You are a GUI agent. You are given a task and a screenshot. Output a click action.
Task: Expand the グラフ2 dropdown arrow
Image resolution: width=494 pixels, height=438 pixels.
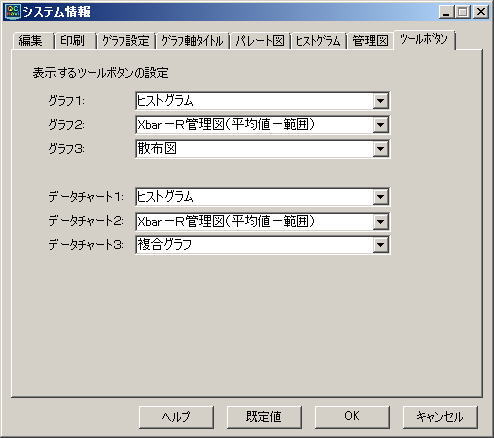[x=380, y=125]
